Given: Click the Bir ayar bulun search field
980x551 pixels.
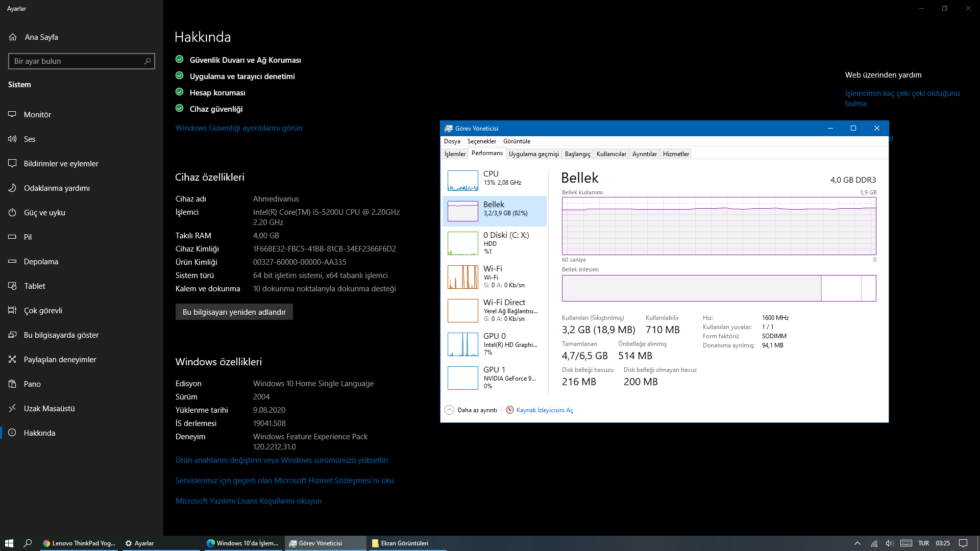Looking at the screenshot, I should click(x=77, y=61).
